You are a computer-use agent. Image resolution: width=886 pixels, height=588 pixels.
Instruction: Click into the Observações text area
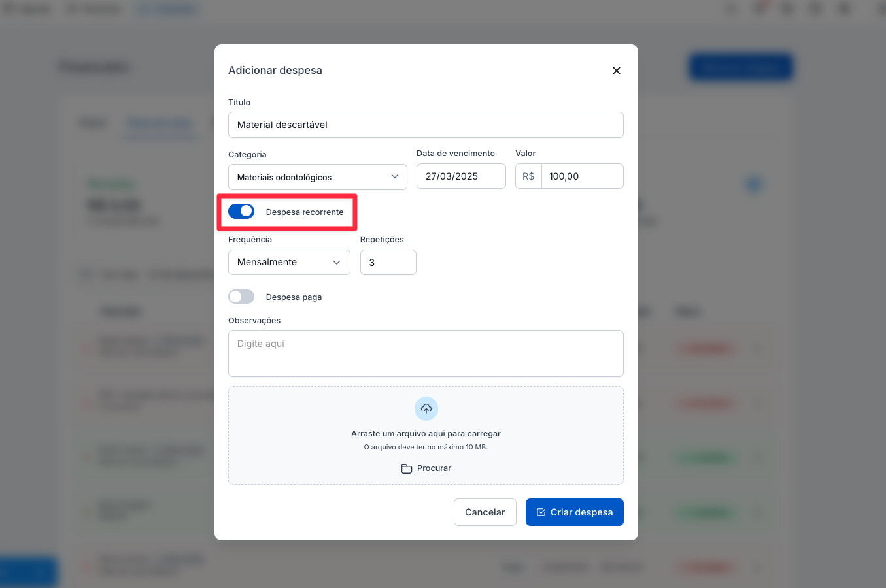(425, 353)
